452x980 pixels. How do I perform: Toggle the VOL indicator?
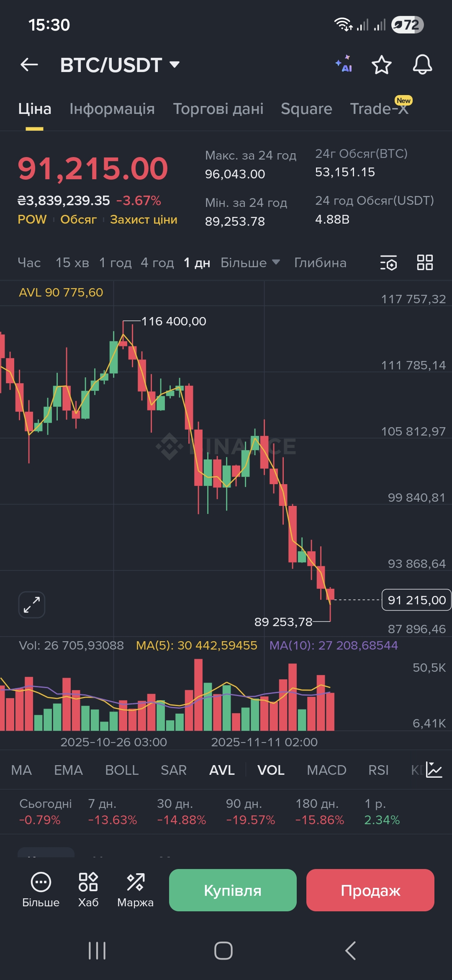coord(271,770)
